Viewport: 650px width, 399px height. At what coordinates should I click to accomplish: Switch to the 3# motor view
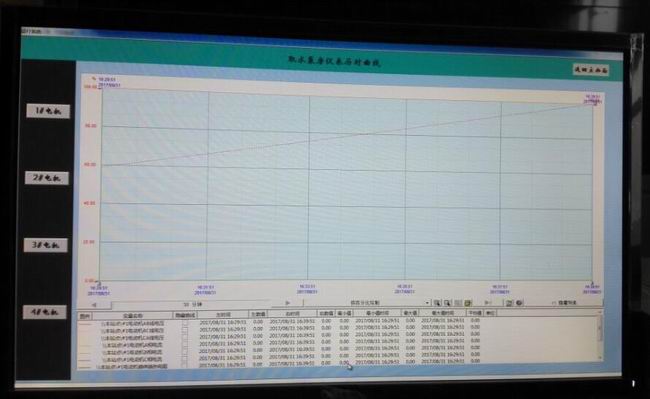tap(46, 245)
